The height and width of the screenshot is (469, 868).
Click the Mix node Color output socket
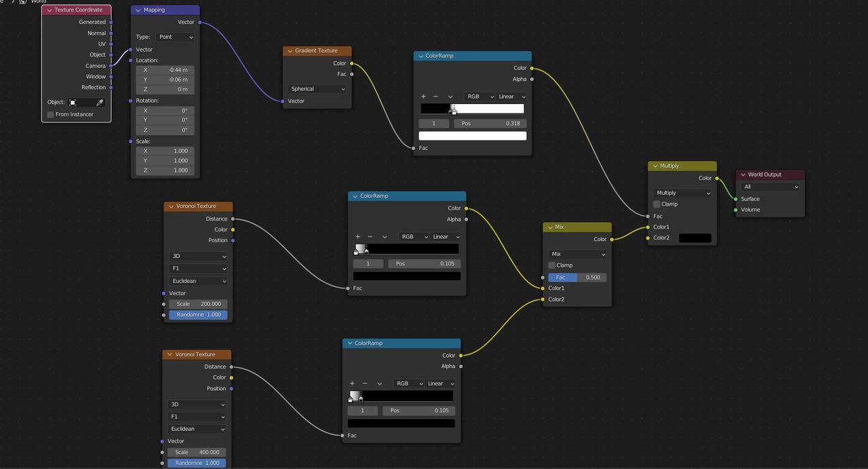pos(612,239)
